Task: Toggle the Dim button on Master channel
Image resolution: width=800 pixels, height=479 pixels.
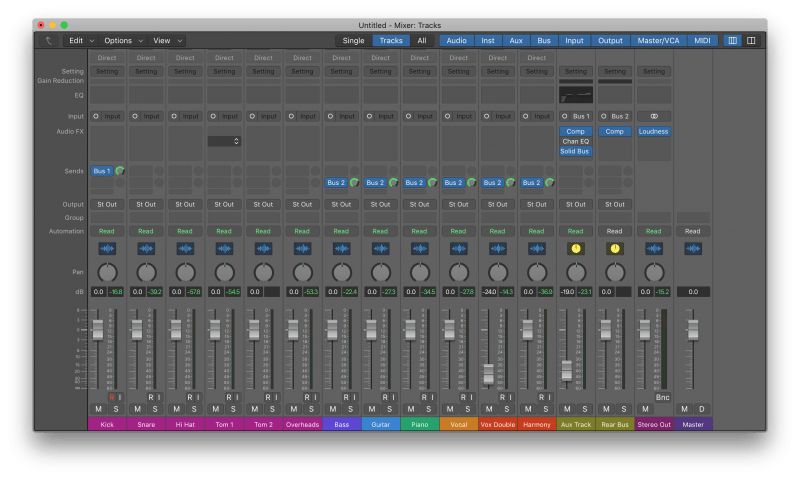Action: tap(702, 409)
